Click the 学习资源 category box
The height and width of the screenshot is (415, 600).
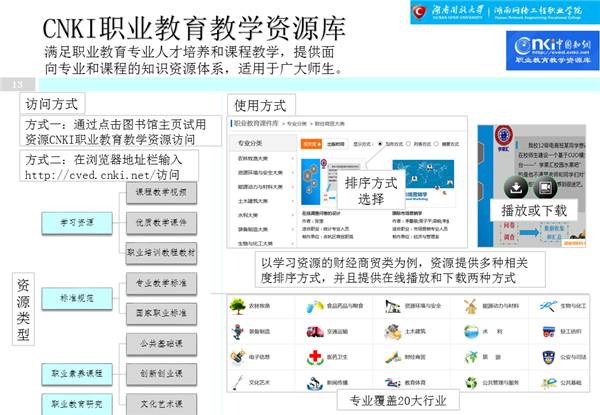point(77,223)
